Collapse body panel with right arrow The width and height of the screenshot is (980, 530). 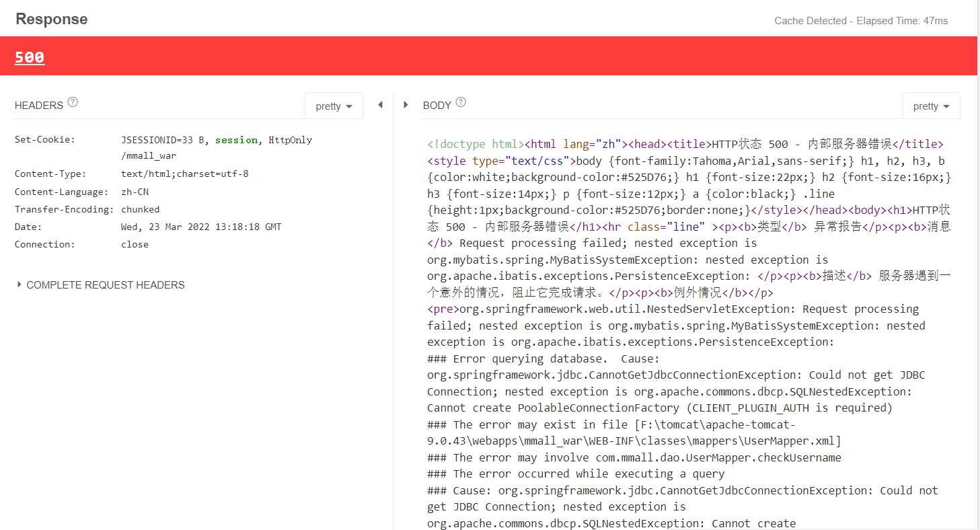406,105
